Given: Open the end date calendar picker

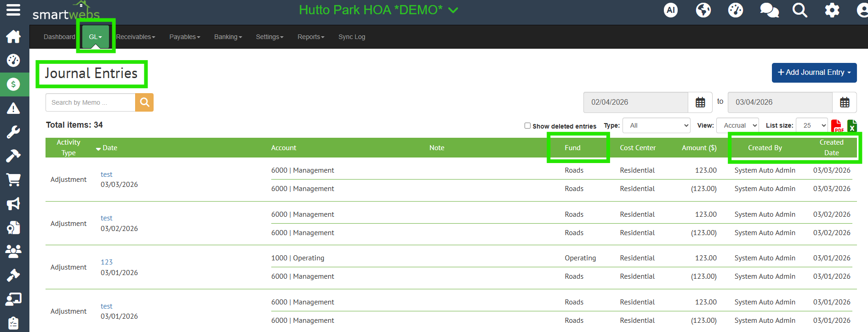Looking at the screenshot, I should pyautogui.click(x=845, y=102).
